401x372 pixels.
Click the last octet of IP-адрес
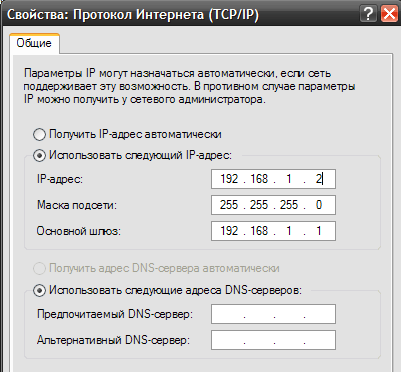(319, 179)
